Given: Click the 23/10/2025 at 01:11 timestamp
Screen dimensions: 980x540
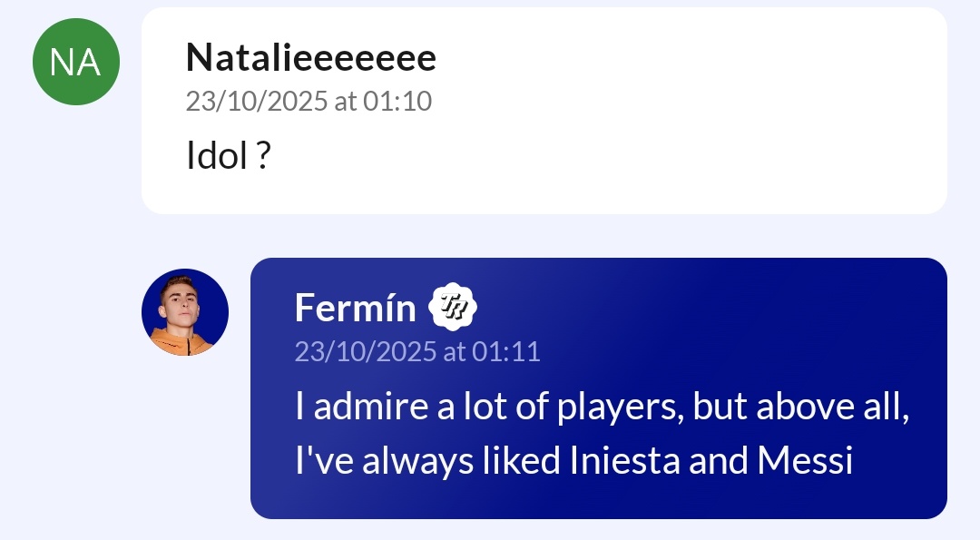Looking at the screenshot, I should point(417,351).
